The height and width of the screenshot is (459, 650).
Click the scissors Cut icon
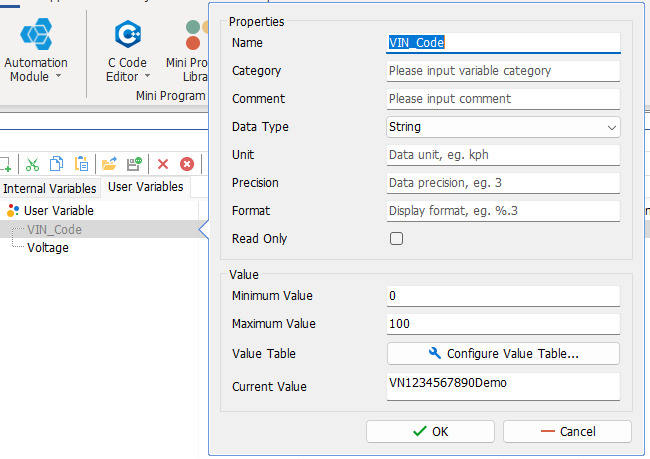pos(33,164)
